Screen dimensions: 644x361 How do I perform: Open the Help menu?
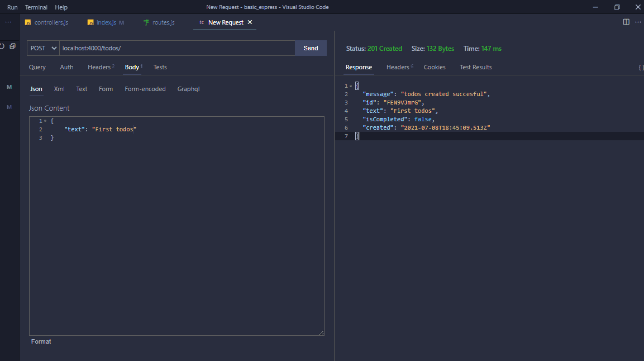(61, 7)
